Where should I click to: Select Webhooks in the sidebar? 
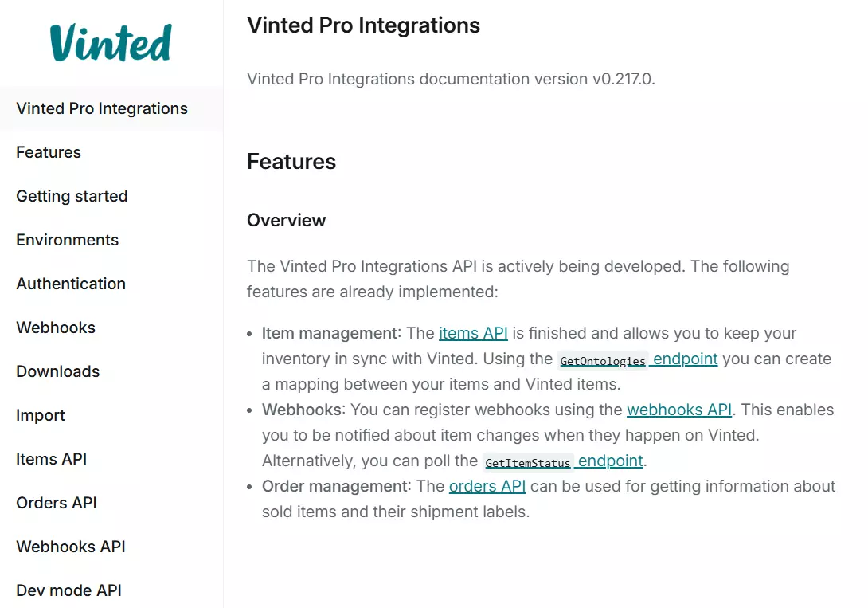56,328
